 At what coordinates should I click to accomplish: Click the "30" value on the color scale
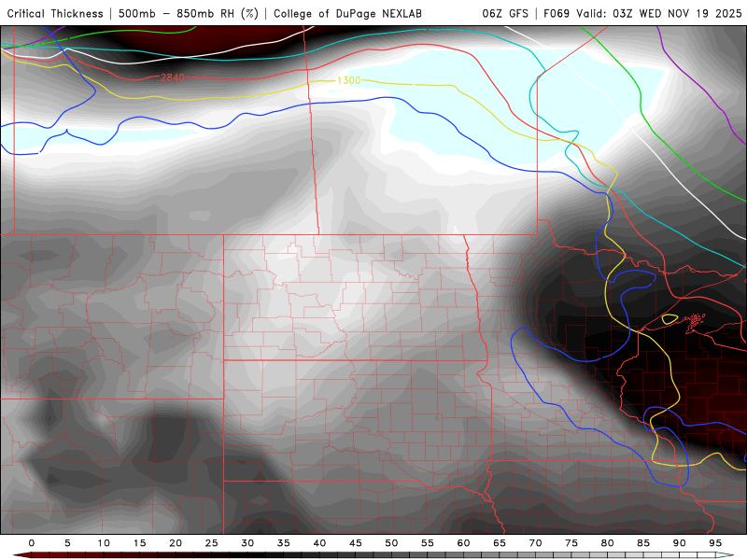pyautogui.click(x=247, y=543)
